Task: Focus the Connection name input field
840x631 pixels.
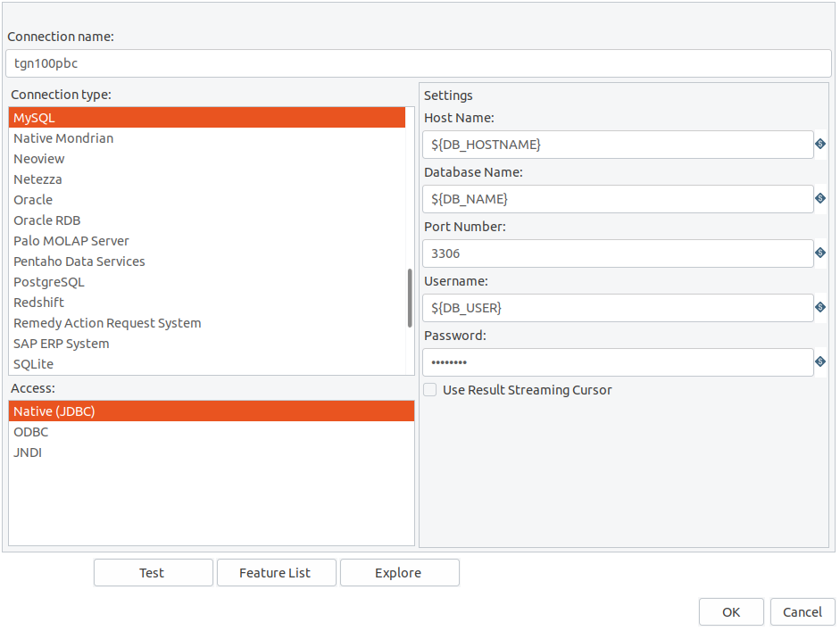Action: [419, 63]
